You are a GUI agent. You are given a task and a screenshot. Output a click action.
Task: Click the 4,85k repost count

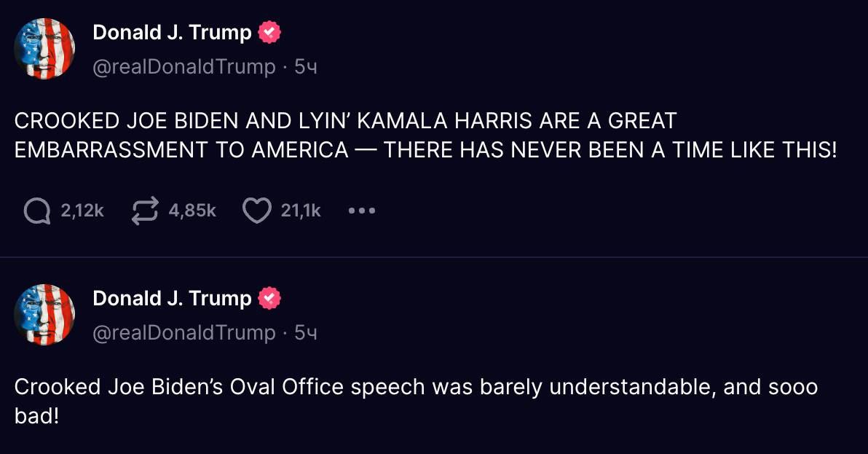(192, 211)
